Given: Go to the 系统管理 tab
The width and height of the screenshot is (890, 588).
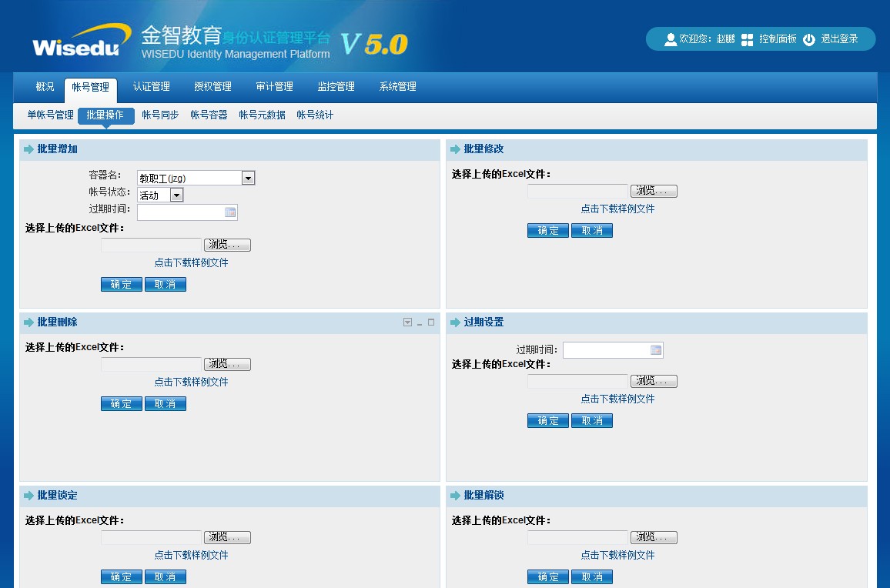Looking at the screenshot, I should pos(397,87).
